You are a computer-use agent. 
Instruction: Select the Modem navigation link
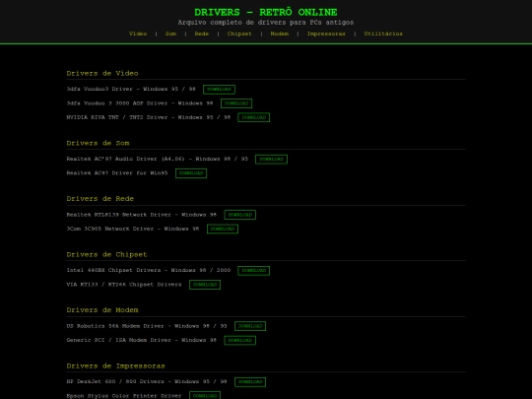tap(279, 33)
